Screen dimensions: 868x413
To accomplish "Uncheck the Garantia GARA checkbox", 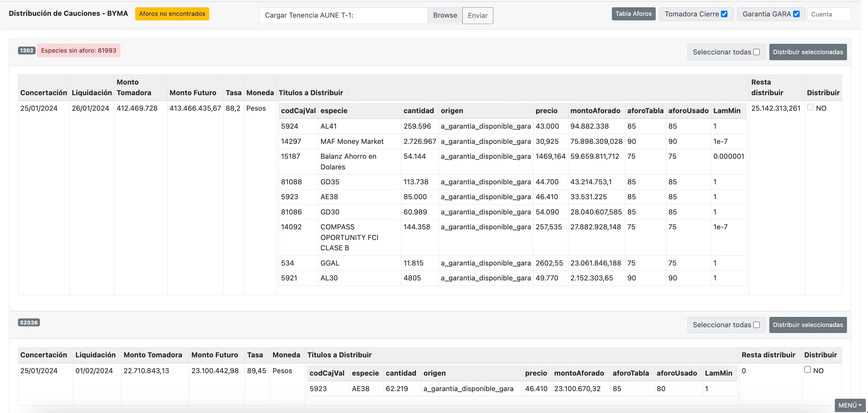I will pos(796,14).
